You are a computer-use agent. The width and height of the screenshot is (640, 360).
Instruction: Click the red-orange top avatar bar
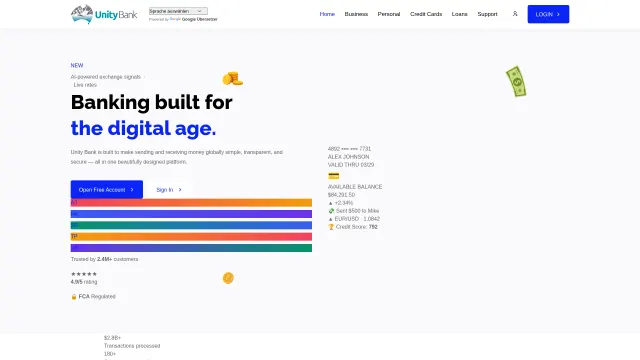coord(191,202)
